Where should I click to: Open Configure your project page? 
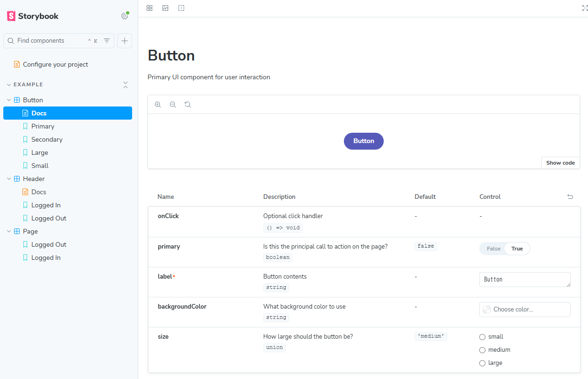pyautogui.click(x=55, y=64)
